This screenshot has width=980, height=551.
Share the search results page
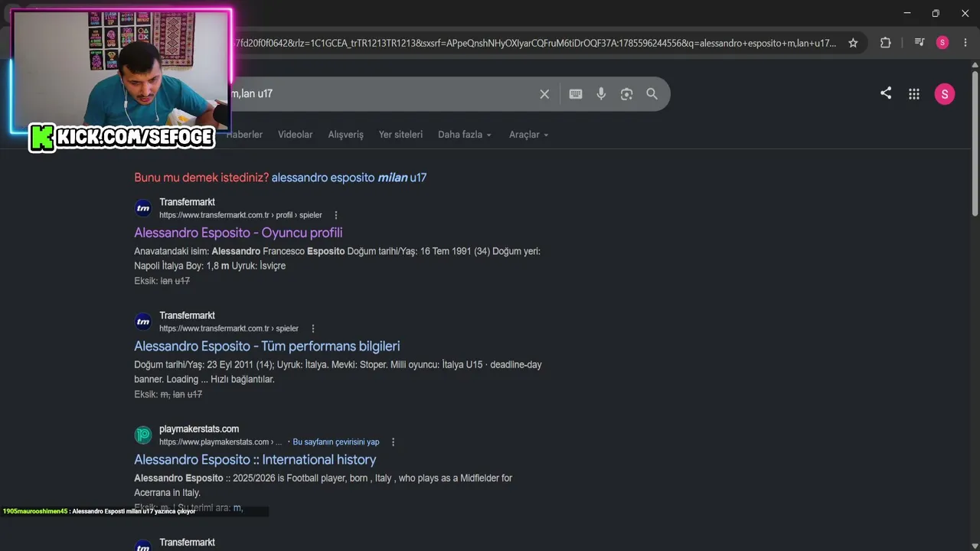pyautogui.click(x=886, y=93)
